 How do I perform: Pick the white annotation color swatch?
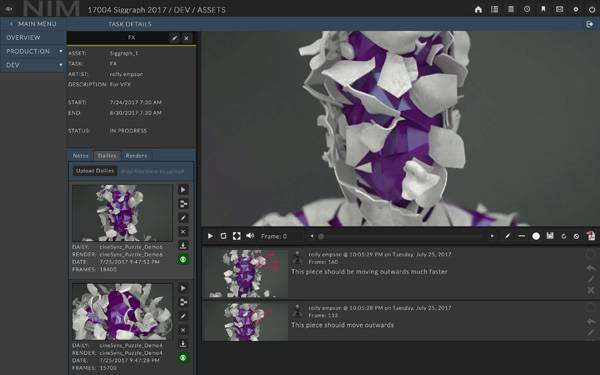point(536,236)
